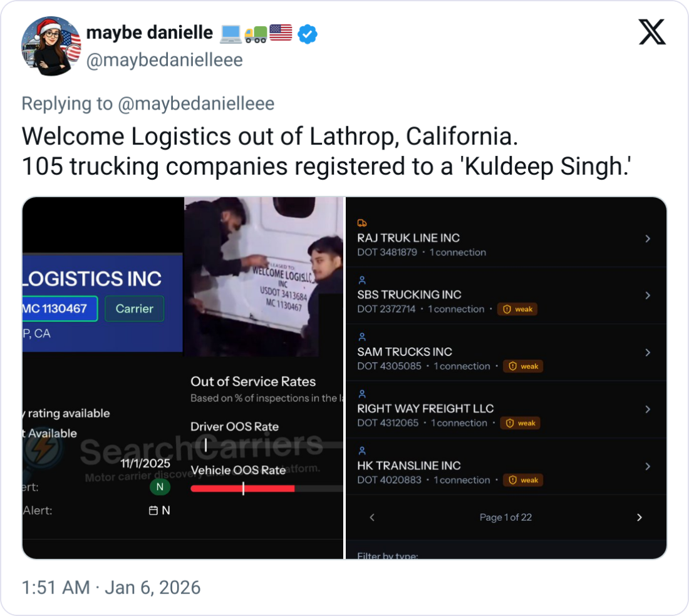This screenshot has width=689, height=616.
Task: Open the @maybedanielleee reply link
Action: coord(196,103)
